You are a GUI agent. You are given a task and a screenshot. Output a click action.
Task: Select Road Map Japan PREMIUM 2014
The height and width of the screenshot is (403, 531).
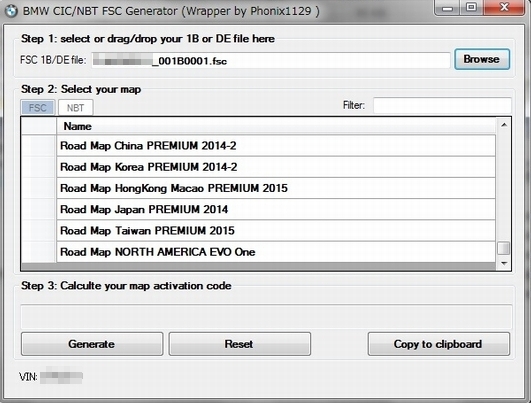(276, 210)
